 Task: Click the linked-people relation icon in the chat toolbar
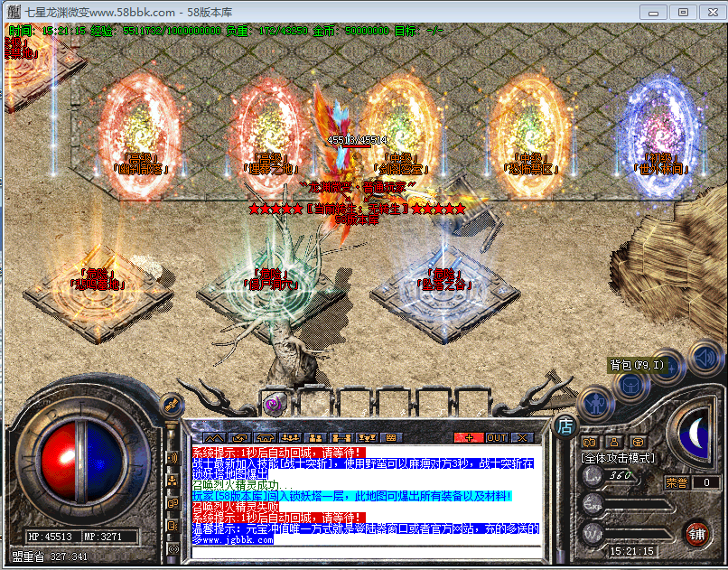point(341,437)
